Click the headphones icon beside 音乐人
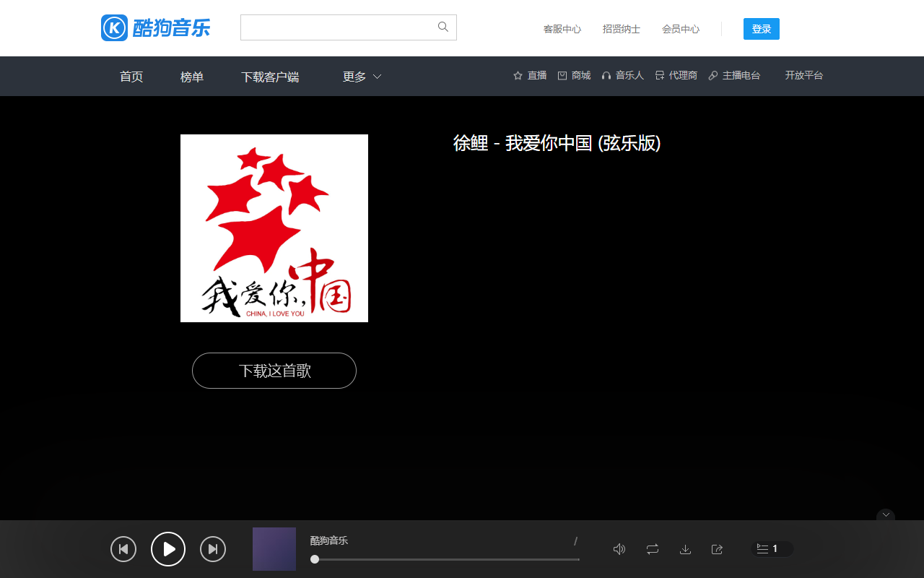The image size is (924, 578). (x=606, y=75)
